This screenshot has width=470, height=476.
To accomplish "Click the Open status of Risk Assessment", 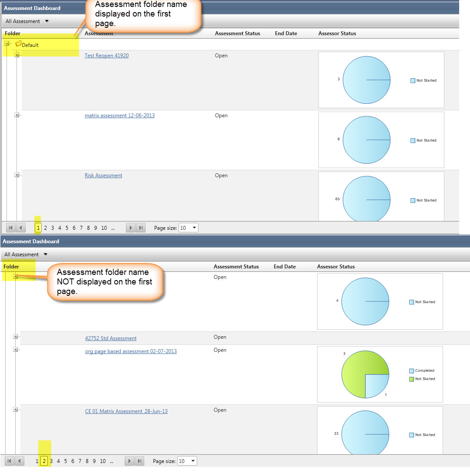I will point(222,175).
